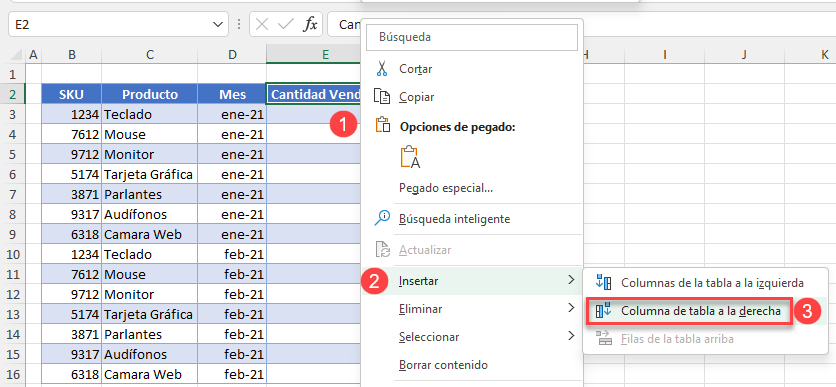The image size is (836, 387).
Task: Select row 12 header
Action: (13, 294)
